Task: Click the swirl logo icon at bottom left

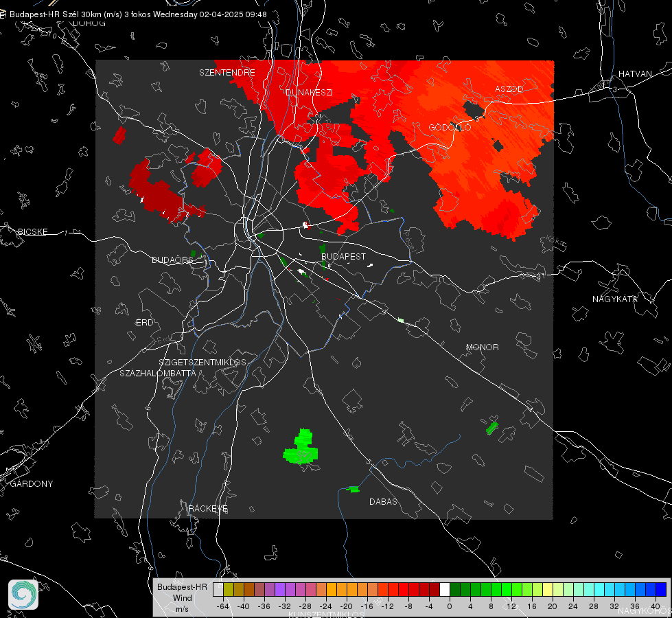Action: [x=23, y=595]
